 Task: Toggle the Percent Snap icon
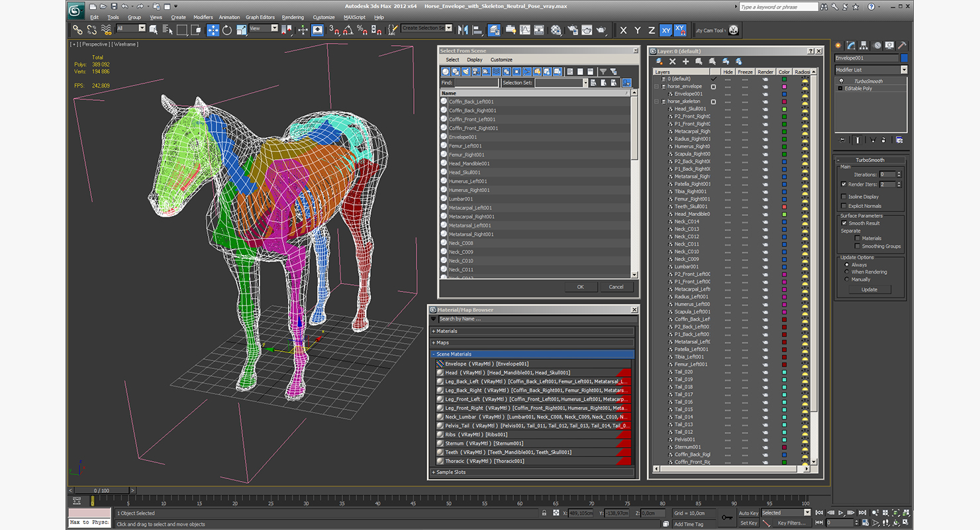coord(362,30)
